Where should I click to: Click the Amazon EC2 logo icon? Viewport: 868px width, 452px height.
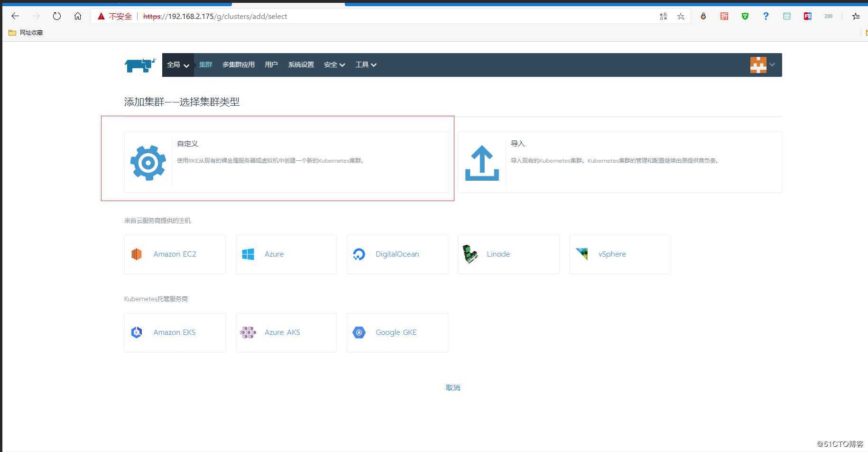(137, 254)
